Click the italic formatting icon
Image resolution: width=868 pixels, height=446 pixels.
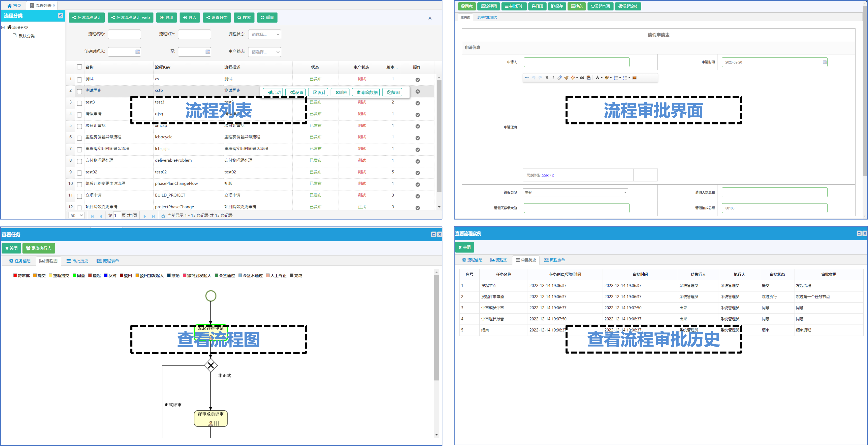[553, 78]
